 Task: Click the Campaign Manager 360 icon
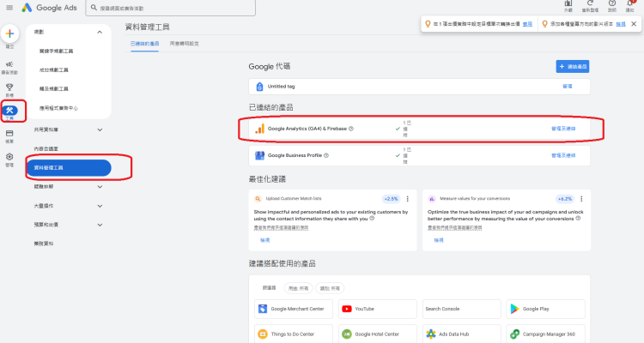tap(514, 334)
